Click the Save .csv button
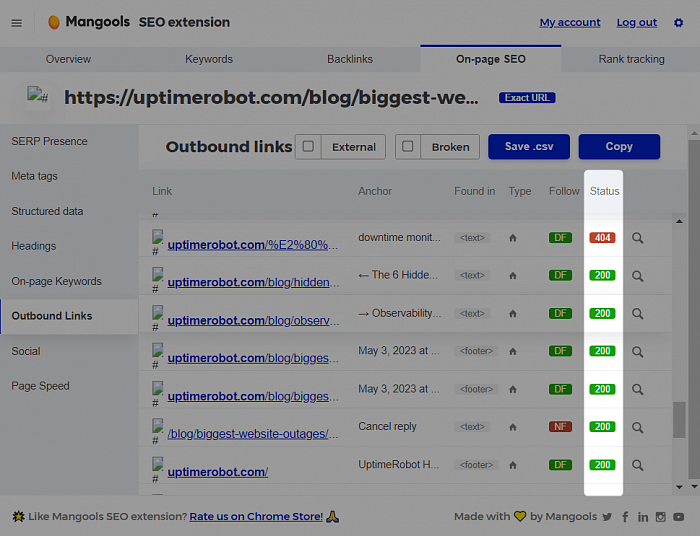 coord(528,147)
